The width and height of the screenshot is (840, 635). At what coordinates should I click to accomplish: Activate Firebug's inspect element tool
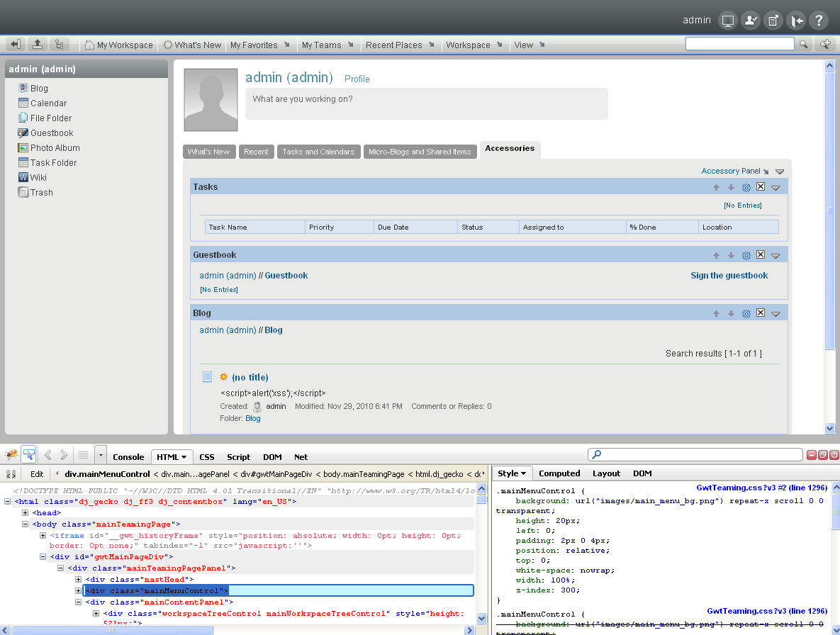29,455
